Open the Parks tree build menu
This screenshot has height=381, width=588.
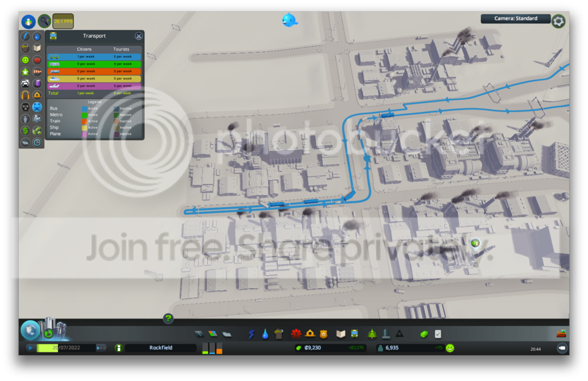pos(372,334)
